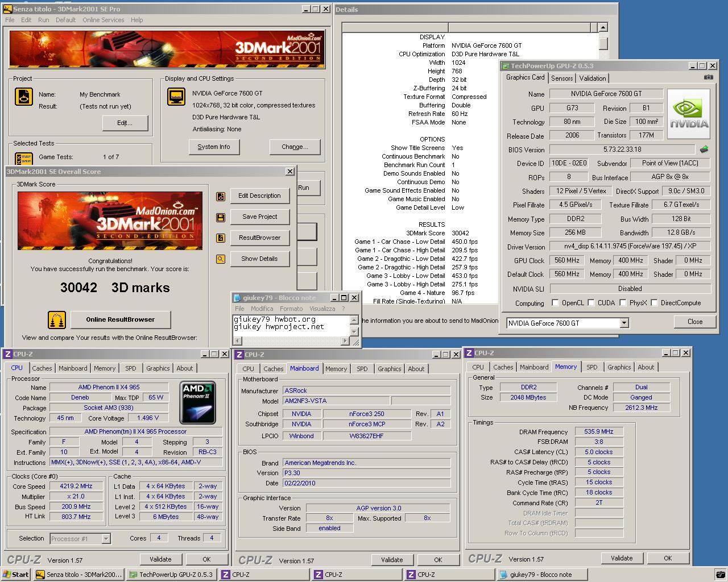Click the Project icon in 3DMark
This screenshot has height=582, width=728.
tap(23, 97)
